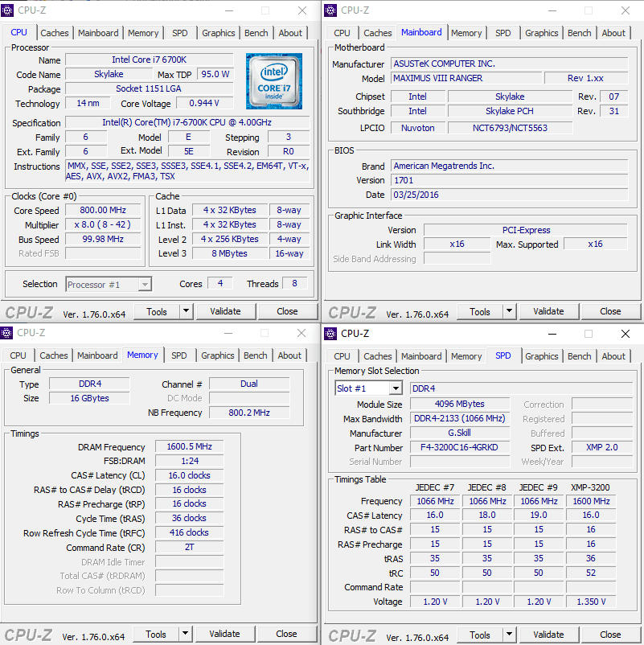Expand Tools arrow in the Mainboard window
The image size is (644, 645).
point(509,311)
